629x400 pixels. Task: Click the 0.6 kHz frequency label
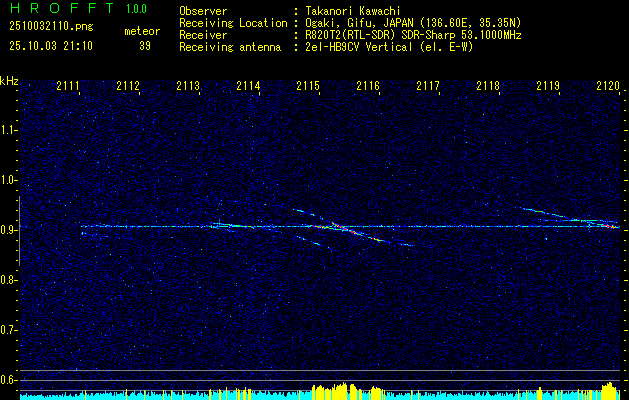click(x=9, y=380)
